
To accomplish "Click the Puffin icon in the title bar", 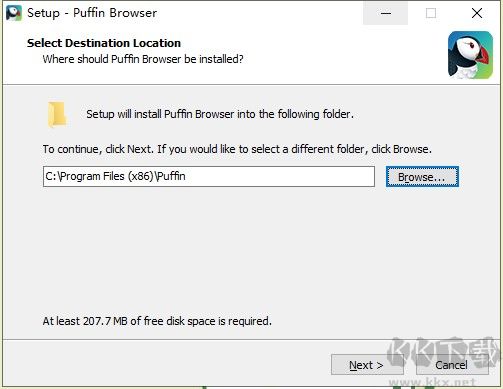I will (14, 13).
